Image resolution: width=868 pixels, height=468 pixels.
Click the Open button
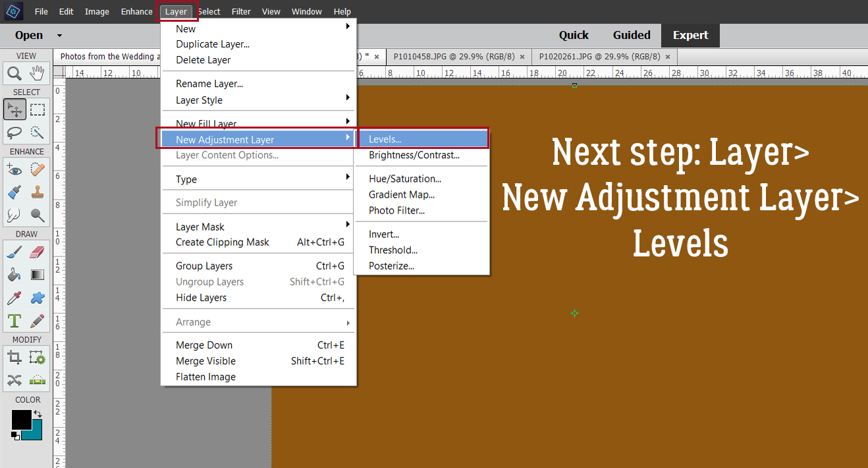[x=29, y=36]
